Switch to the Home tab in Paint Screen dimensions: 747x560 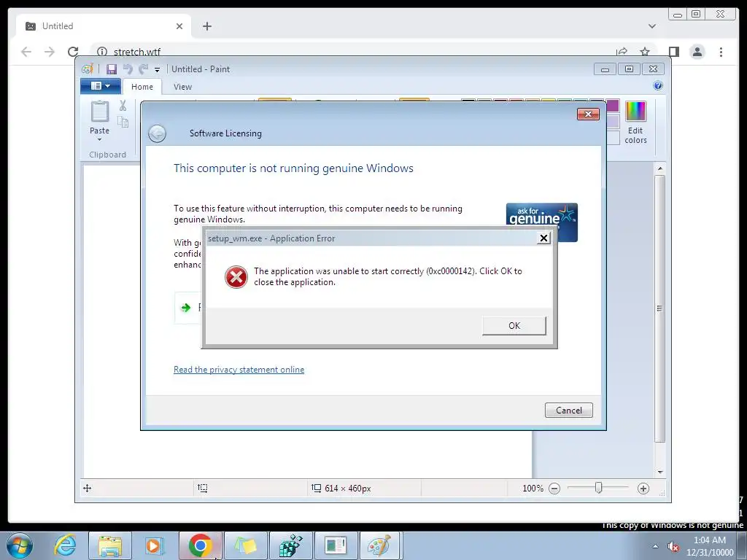[x=142, y=87]
